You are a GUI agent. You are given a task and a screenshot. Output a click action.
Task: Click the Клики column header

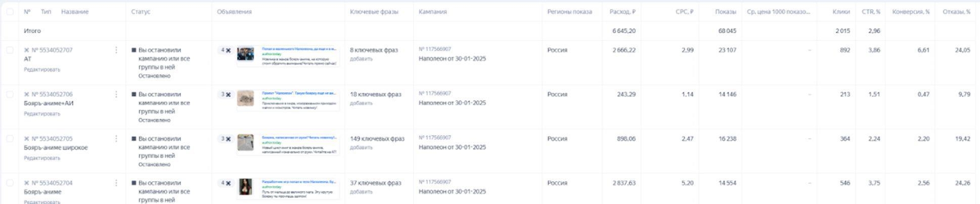coord(841,12)
